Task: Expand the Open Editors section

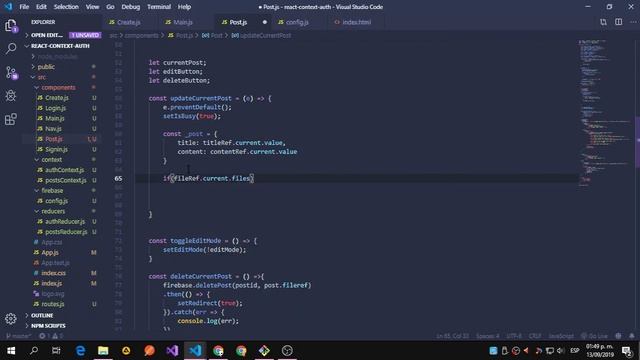Action: tap(46, 35)
